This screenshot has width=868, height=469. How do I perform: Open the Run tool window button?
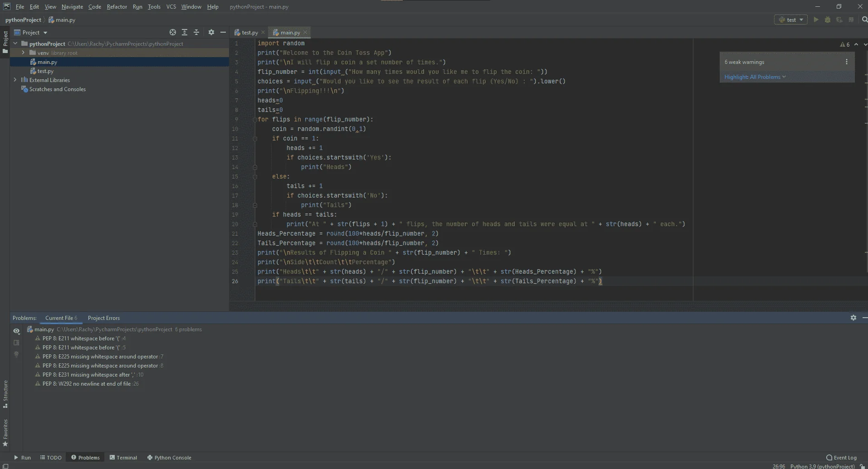click(x=22, y=457)
